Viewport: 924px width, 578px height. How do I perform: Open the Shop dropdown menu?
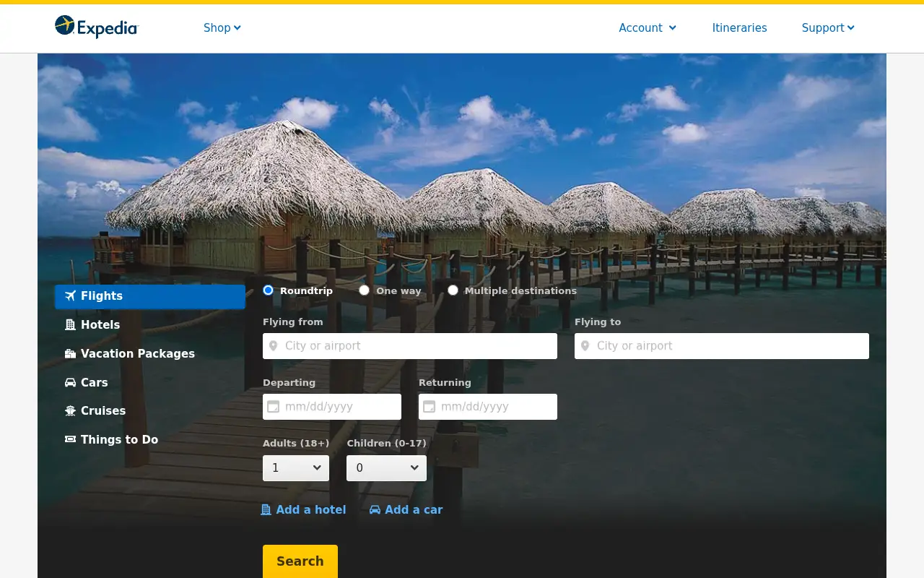click(222, 27)
